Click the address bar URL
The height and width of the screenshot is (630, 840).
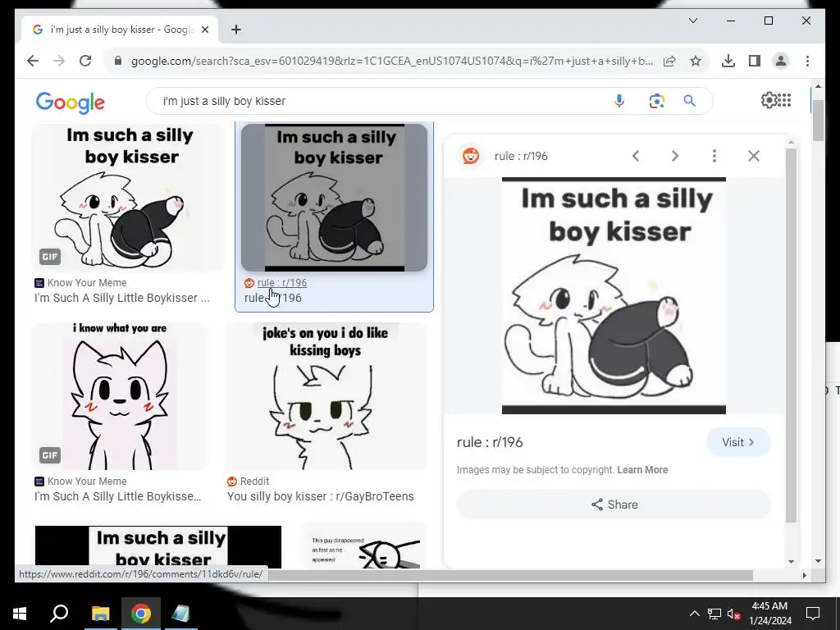(391, 61)
